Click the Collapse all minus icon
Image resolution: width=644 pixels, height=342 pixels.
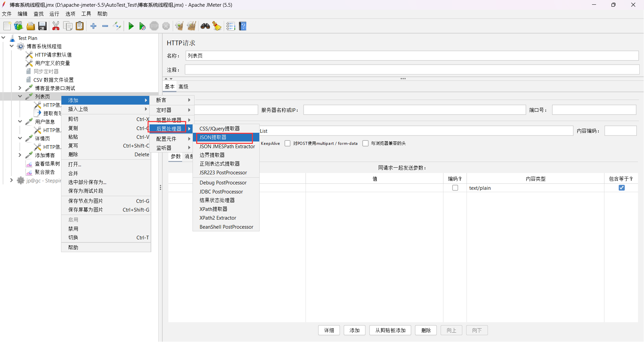pos(105,26)
